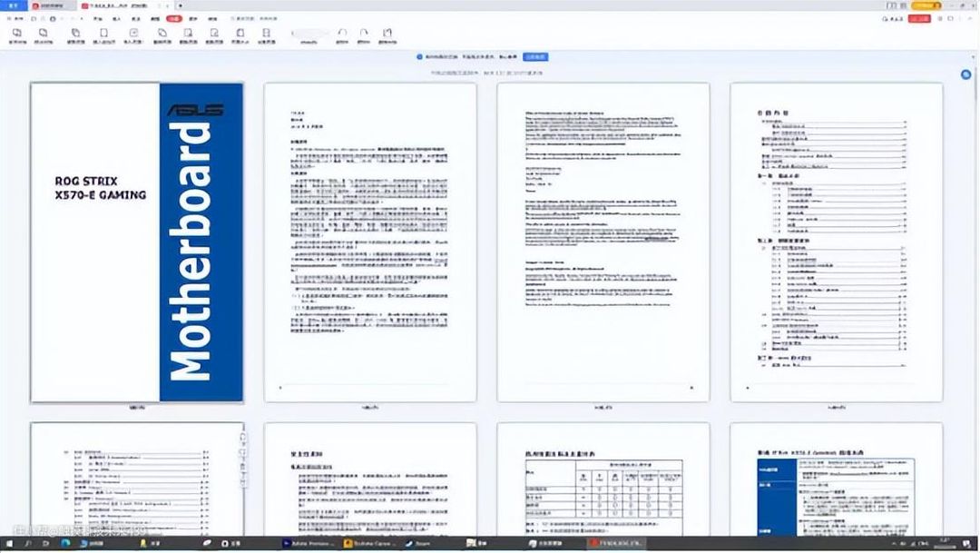This screenshot has width=980, height=553.
Task: Click the rotate clockwise icon in the ribbon
Action: (x=364, y=35)
